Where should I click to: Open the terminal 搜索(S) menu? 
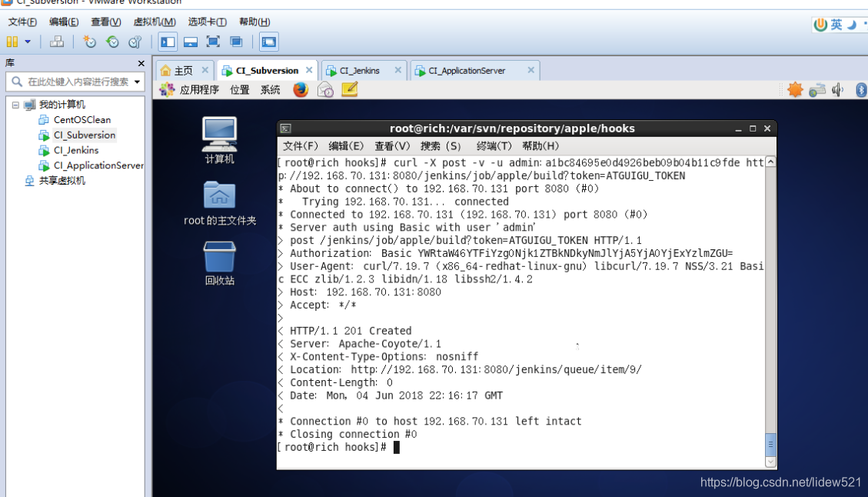click(441, 146)
